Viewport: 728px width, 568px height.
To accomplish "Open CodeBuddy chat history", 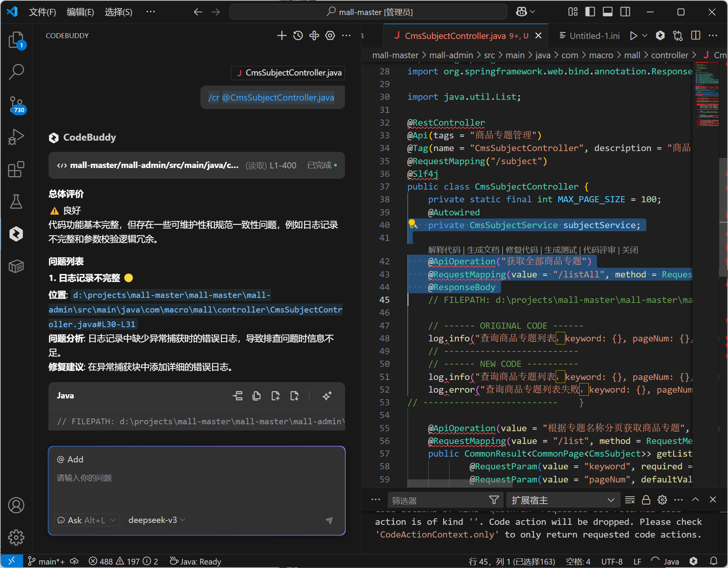I will 298,36.
